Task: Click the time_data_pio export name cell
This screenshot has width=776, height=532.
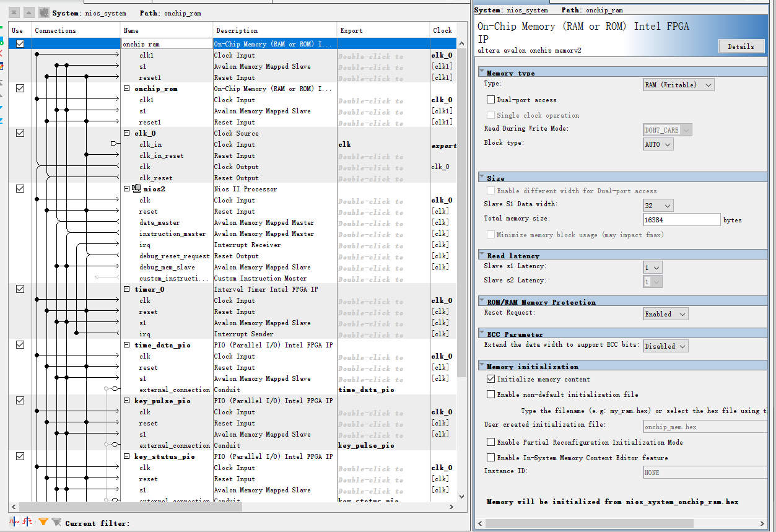Action: [x=383, y=390]
